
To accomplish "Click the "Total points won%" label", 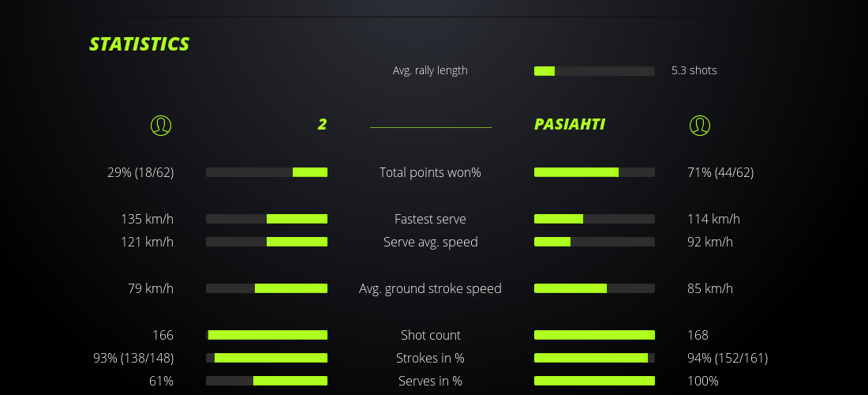I will point(430,172).
